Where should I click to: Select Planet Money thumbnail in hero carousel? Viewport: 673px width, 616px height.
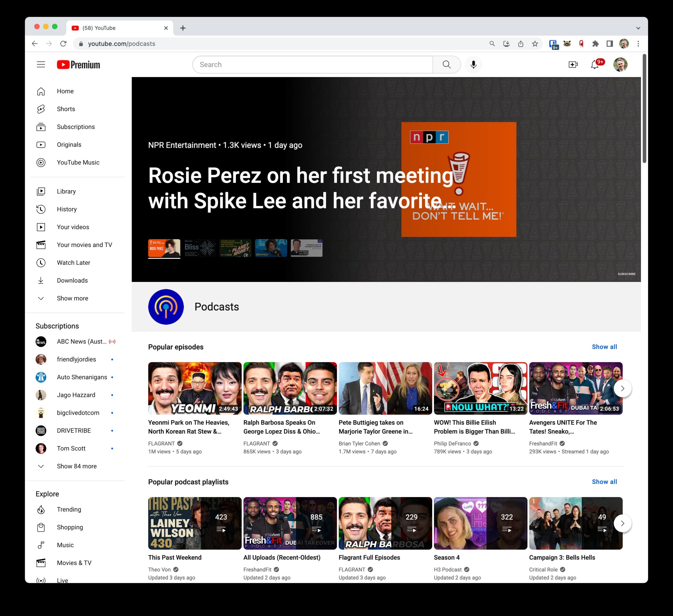[235, 248]
